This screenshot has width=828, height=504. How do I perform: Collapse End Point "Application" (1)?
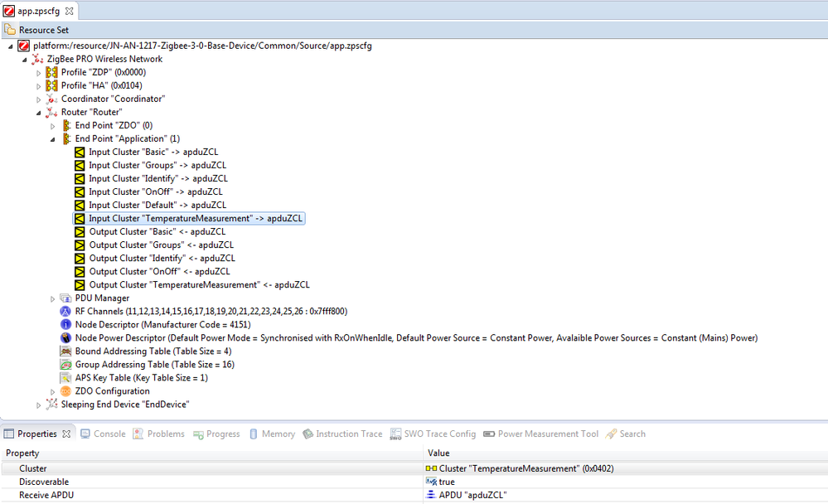coord(52,139)
